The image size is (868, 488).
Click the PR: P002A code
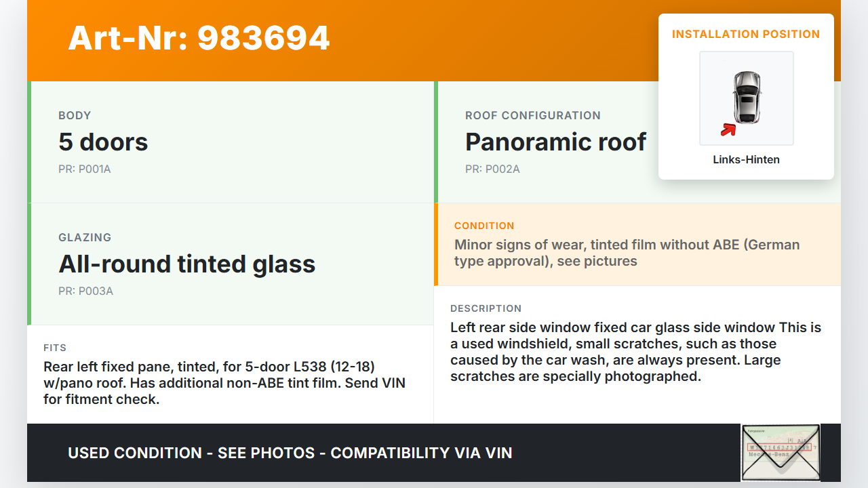[x=492, y=169]
